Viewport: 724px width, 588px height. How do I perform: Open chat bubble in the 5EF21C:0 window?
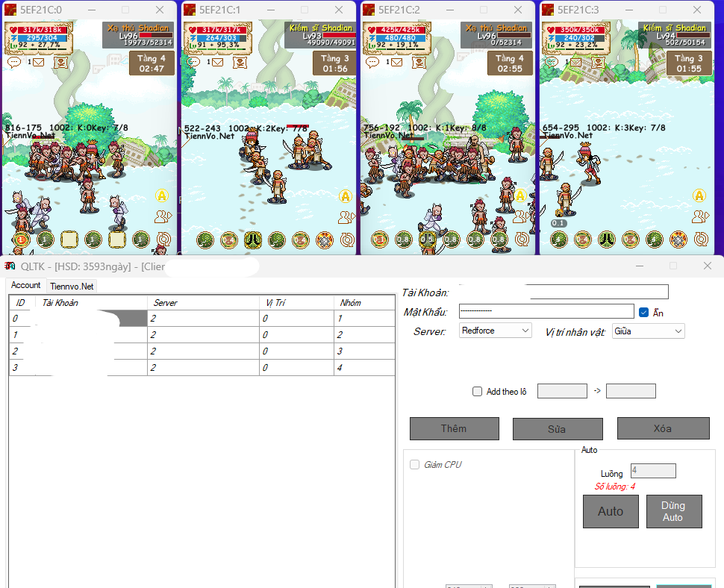click(14, 63)
